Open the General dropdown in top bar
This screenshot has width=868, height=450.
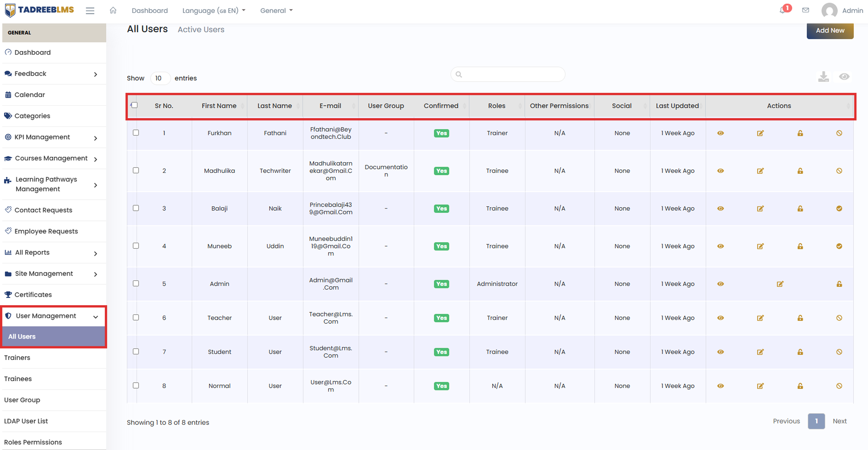[x=276, y=10]
